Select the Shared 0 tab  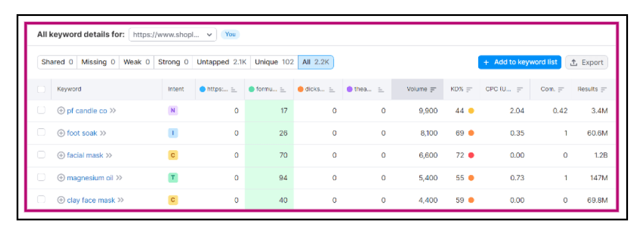coord(57,62)
